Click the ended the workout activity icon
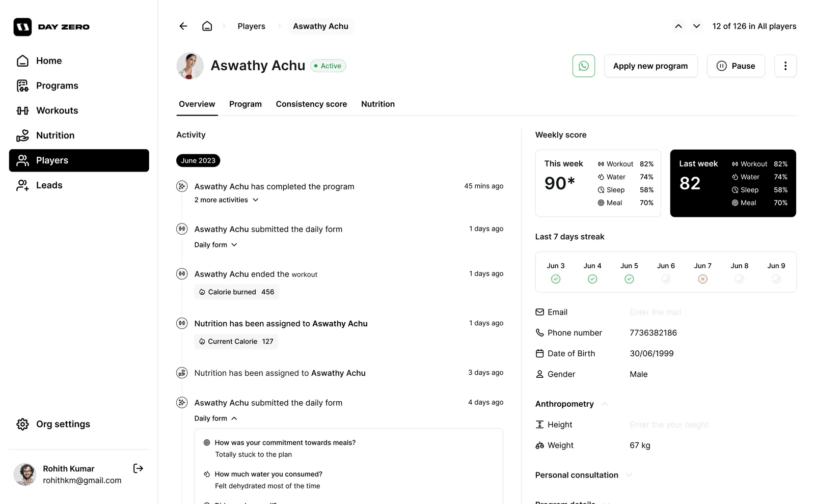 tap(182, 274)
